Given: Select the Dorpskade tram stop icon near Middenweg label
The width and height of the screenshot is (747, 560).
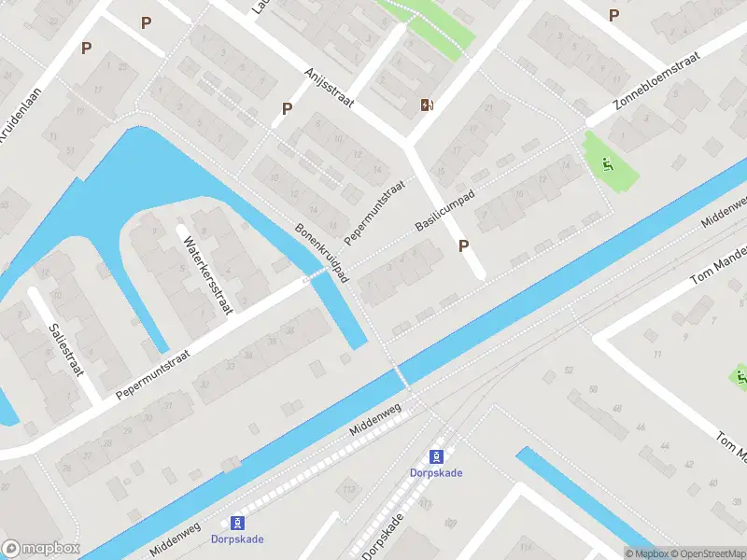Looking at the screenshot, I should pyautogui.click(x=436, y=456).
